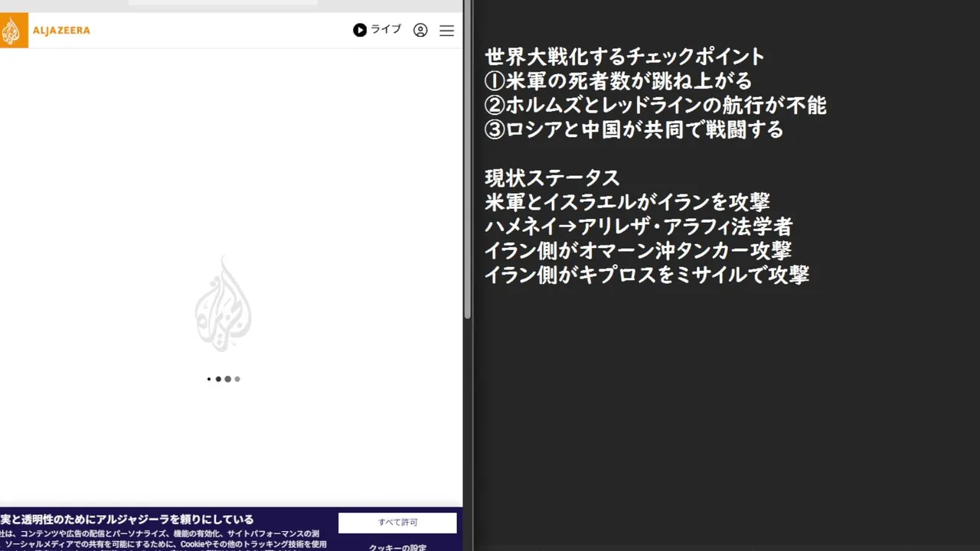Click the line ②ホルムズとレッドラインの航行が不能

[655, 106]
